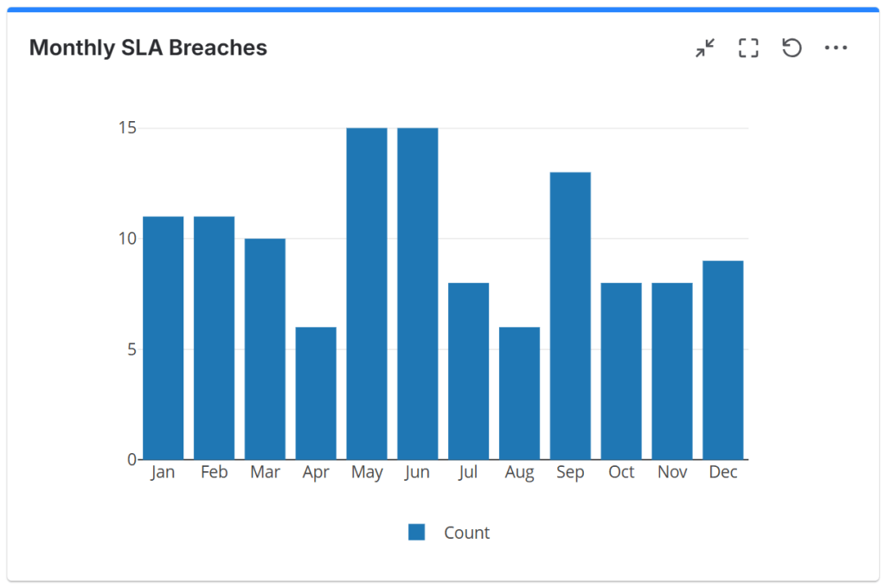Collapse the Monthly SLA Breaches widget
The image size is (885, 588).
point(706,48)
